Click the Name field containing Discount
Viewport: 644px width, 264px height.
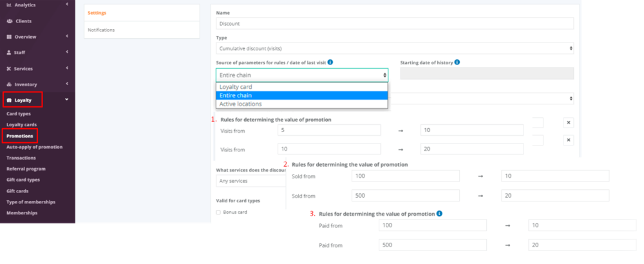click(x=395, y=23)
